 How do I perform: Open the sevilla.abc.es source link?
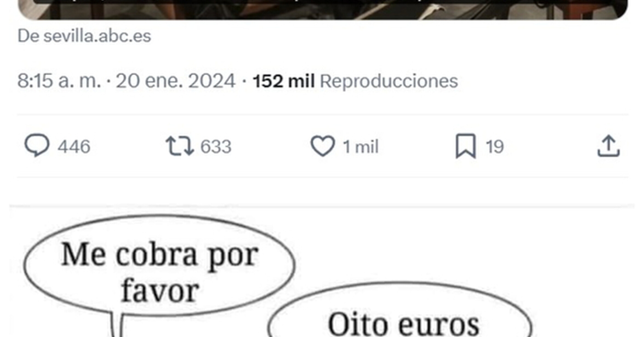click(x=97, y=36)
